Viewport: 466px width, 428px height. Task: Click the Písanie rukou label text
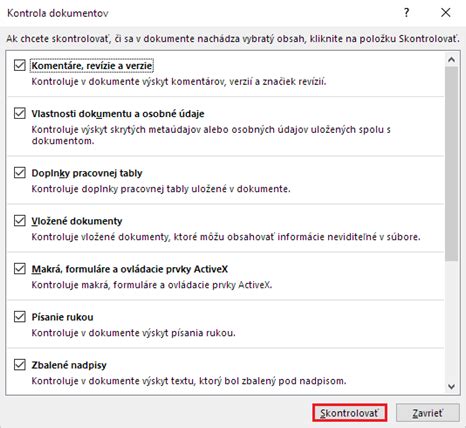point(62,317)
